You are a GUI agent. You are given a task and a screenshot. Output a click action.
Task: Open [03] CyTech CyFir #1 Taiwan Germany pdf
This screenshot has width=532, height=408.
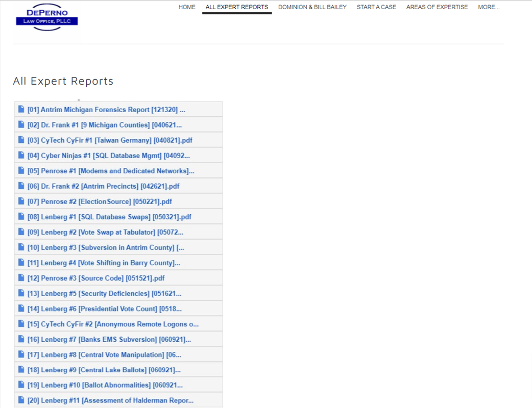(110, 140)
